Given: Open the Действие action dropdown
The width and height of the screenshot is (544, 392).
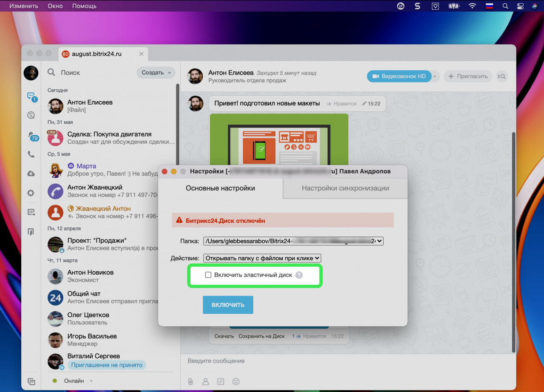Looking at the screenshot, I should tap(262, 258).
